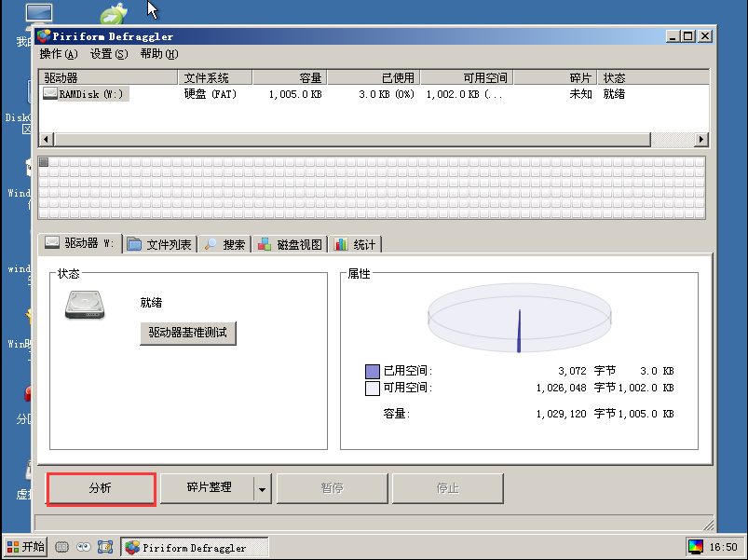This screenshot has width=748, height=560.
Task: Run the 驱动器基准测试 benchmark button
Action: coord(188,333)
